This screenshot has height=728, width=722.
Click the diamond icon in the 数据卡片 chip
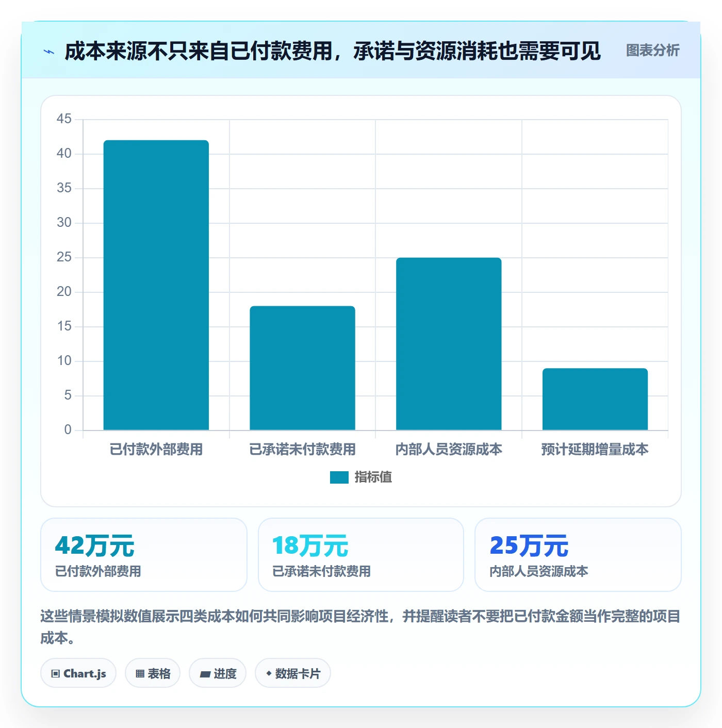[269, 673]
